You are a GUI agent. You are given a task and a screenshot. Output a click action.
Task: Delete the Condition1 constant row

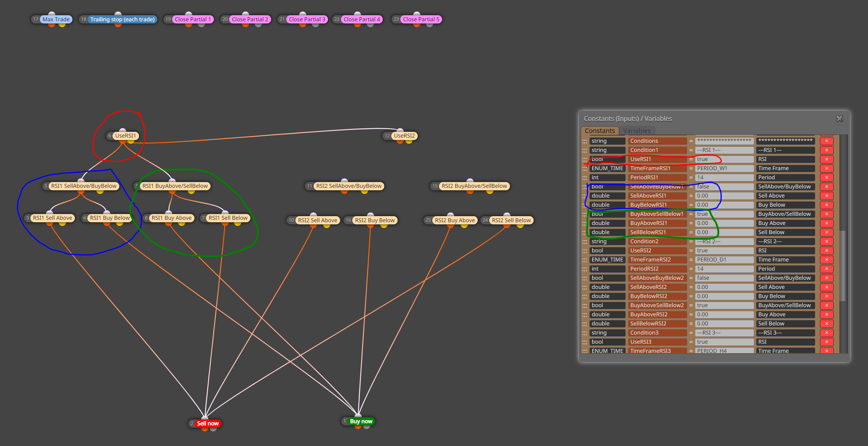coord(826,150)
